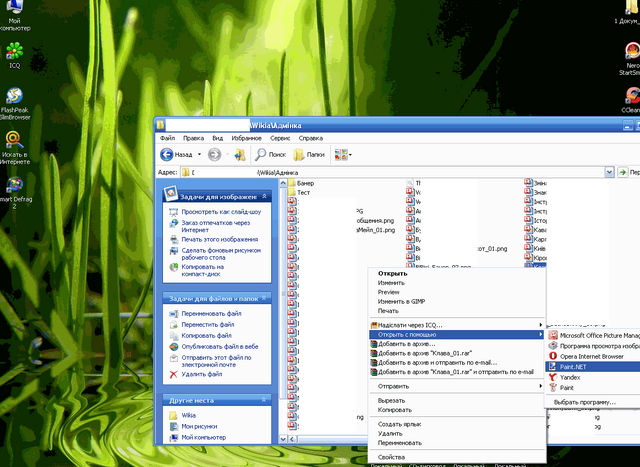The height and width of the screenshot is (467, 640).
Task: Click Отправить этот файл по электронной почте
Action: (x=216, y=361)
